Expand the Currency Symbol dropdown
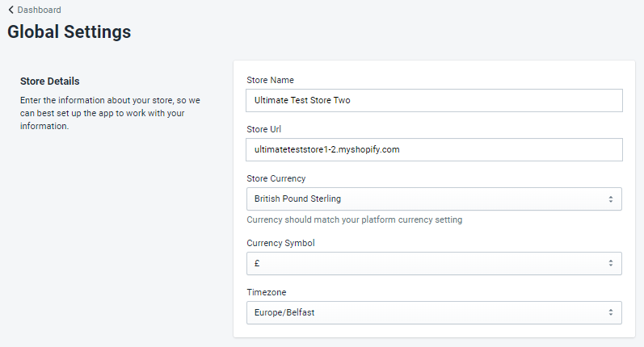644x347 pixels. click(434, 263)
